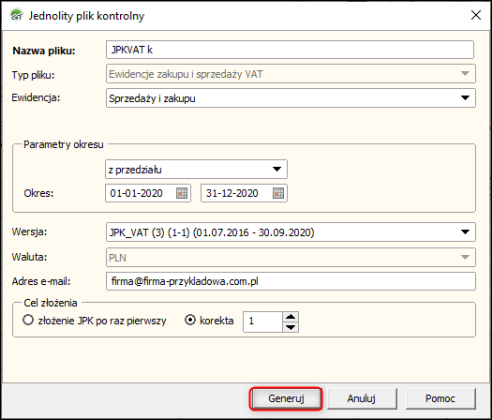
Task: Select 'złożenie JPK po raz pierwszy' option
Action: click(28, 320)
